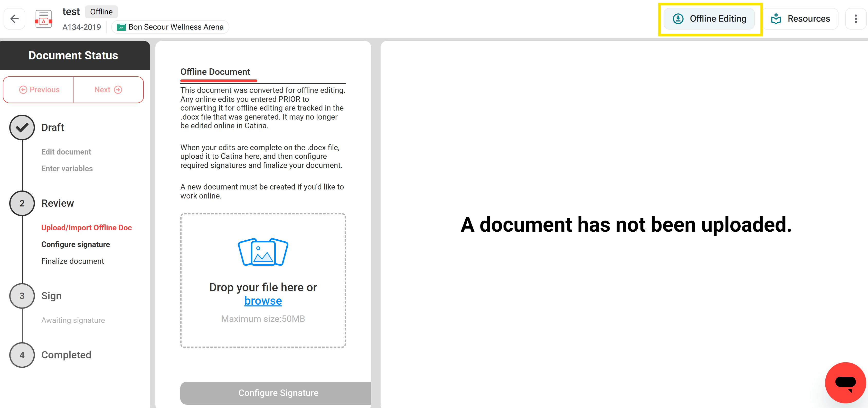Click the Sign stage label
The height and width of the screenshot is (408, 868).
point(51,296)
